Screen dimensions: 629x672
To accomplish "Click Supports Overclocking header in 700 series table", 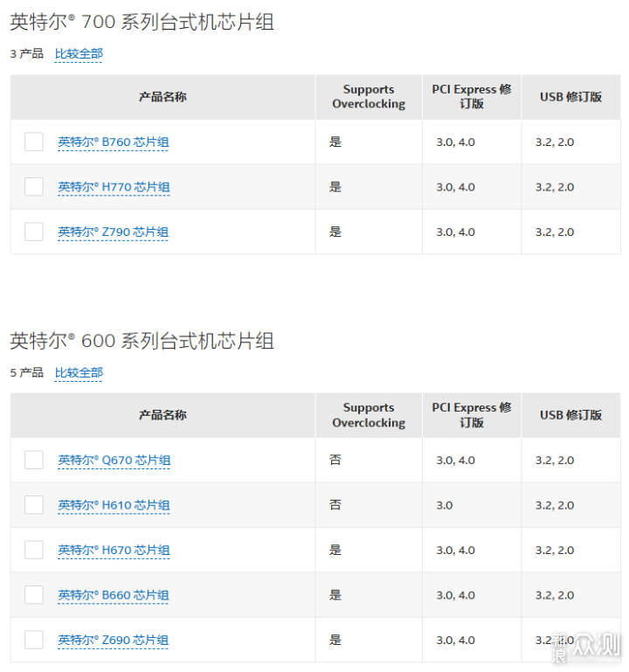I will pos(369,97).
